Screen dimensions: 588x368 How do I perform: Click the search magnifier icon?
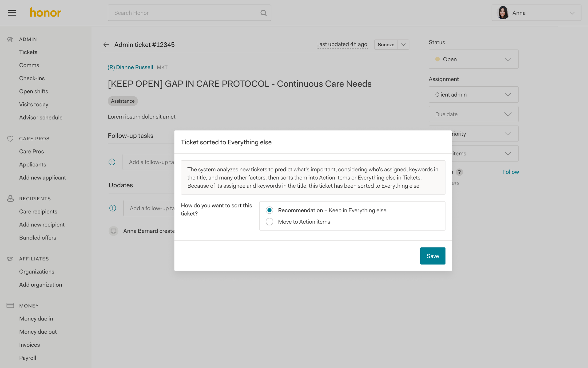point(263,13)
